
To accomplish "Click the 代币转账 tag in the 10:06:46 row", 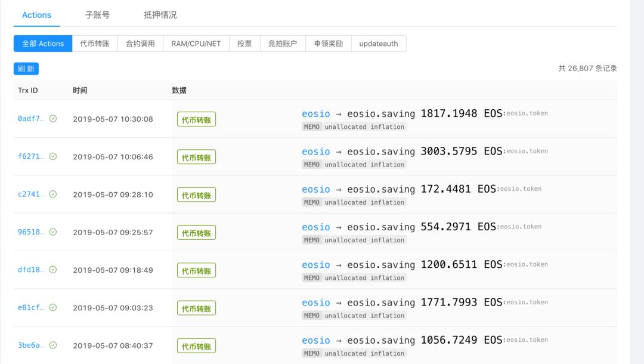I will [196, 158].
